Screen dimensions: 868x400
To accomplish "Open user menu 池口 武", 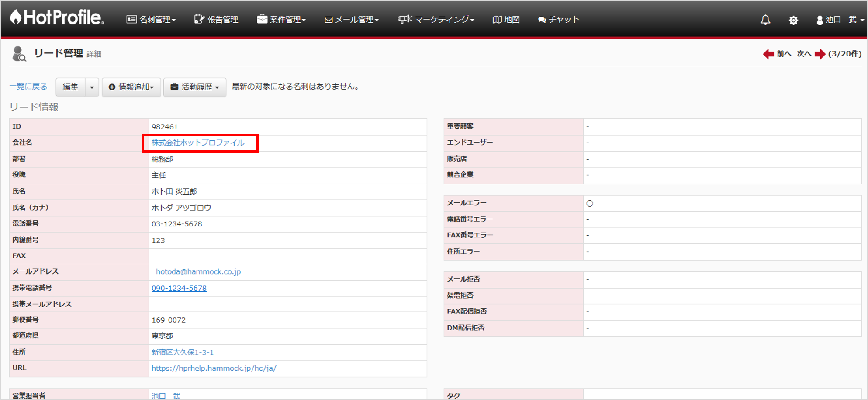I will coord(840,20).
